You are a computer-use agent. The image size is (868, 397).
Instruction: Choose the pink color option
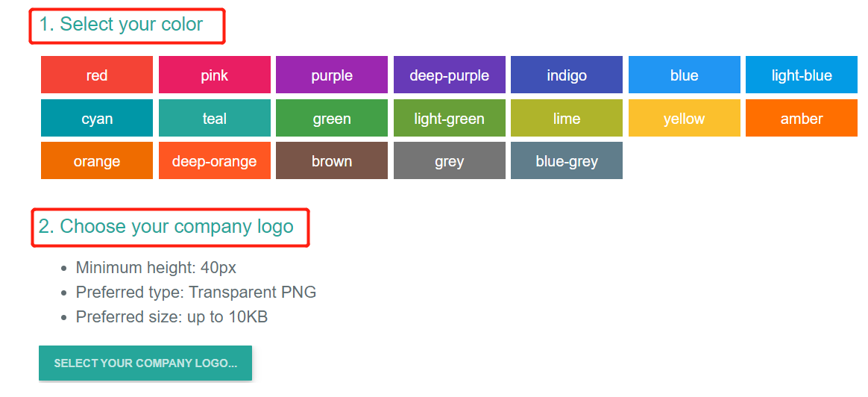[x=215, y=75]
